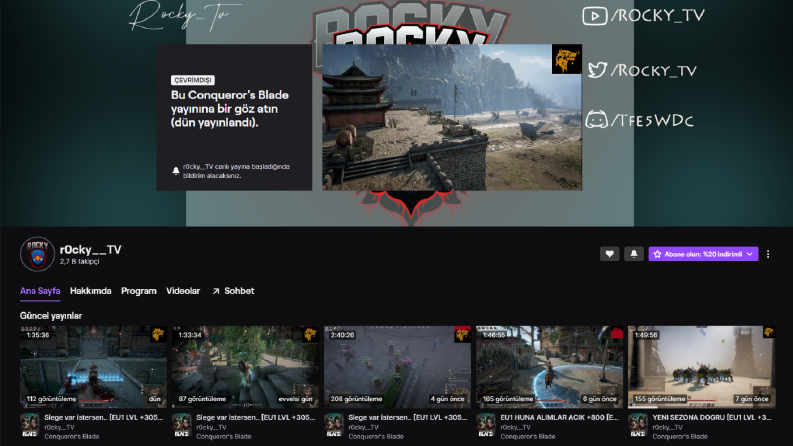Click the EU1 HUNA ALIMLAR ACIK video title
The height and width of the screenshot is (446, 793).
point(559,417)
